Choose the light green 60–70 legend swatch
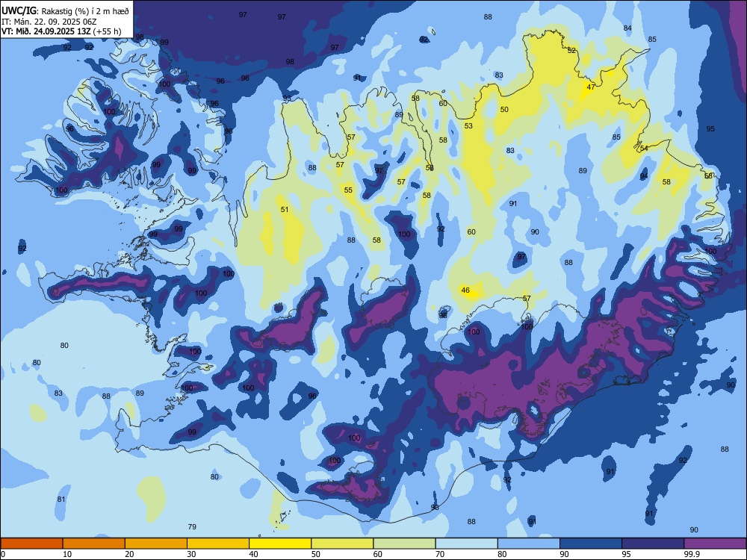The width and height of the screenshot is (747, 560). tap(404, 544)
